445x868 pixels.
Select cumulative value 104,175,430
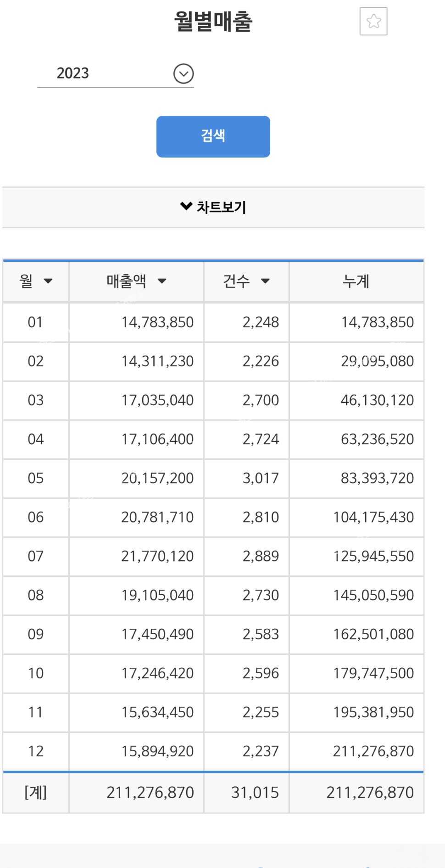(x=373, y=517)
